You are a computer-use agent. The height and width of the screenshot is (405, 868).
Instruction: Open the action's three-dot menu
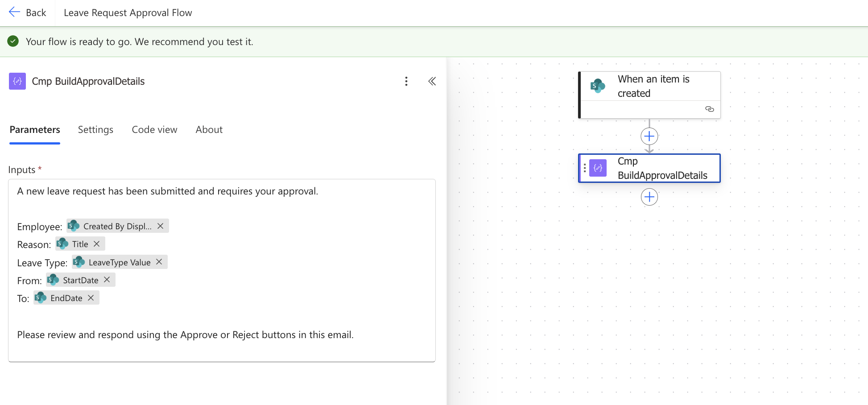pos(406,81)
